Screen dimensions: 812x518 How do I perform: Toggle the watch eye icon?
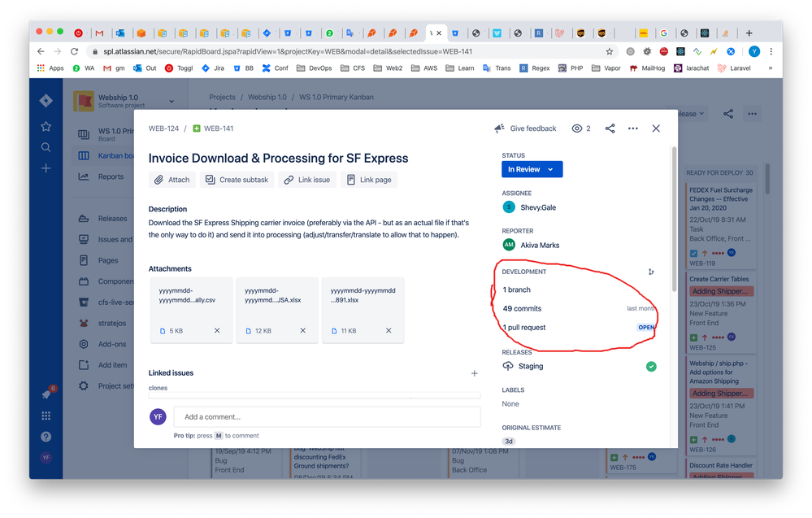576,128
